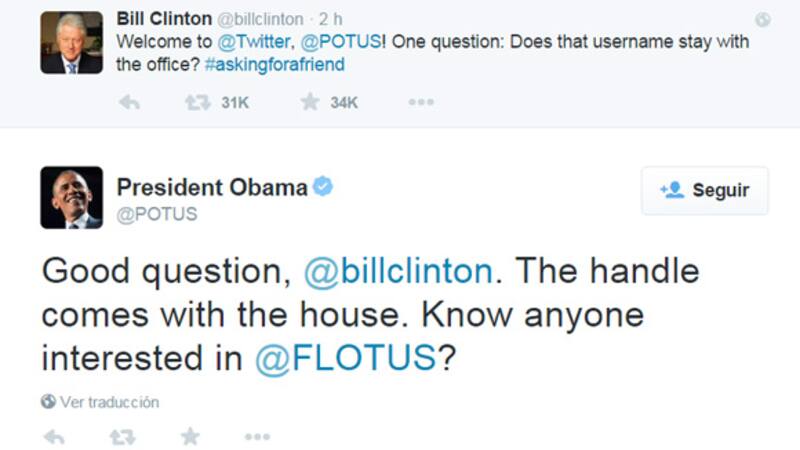This screenshot has width=800, height=450.
Task: Click the President Obama display name
Action: tap(212, 187)
